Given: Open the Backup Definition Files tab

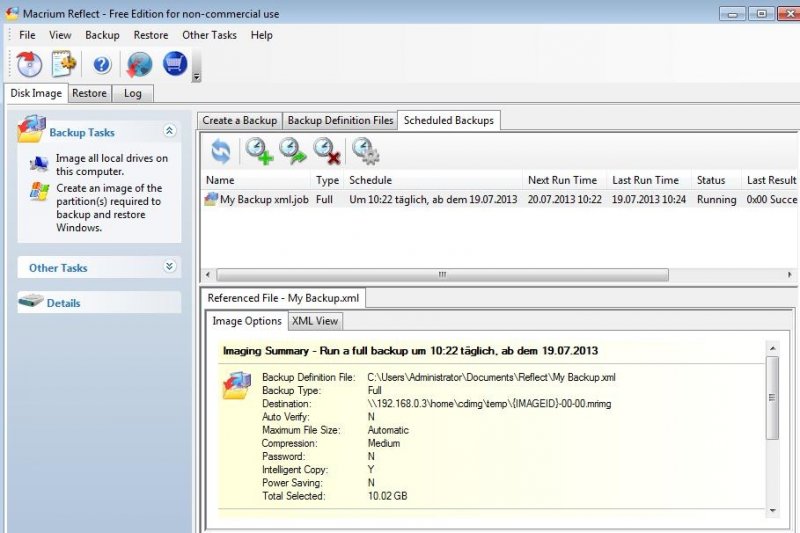Looking at the screenshot, I should click(340, 120).
